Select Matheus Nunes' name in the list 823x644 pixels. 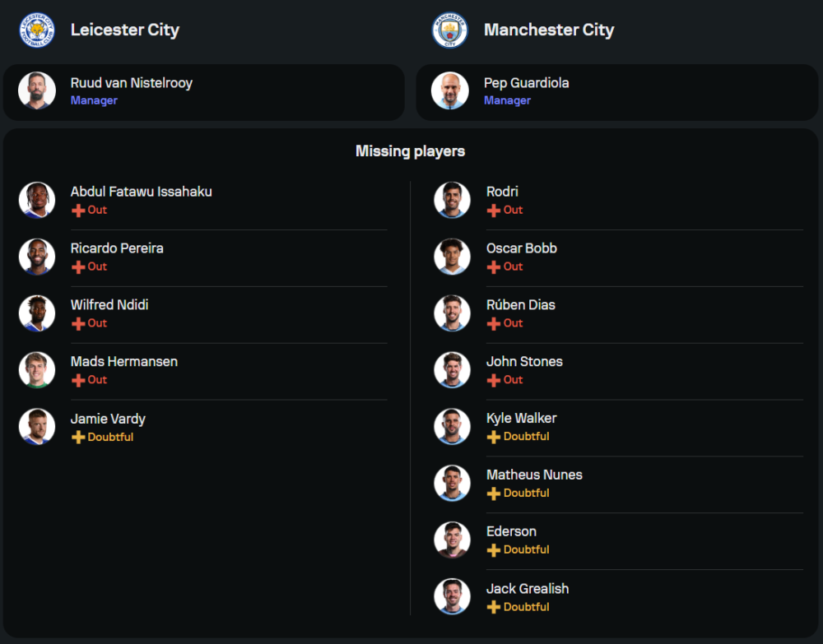click(534, 475)
